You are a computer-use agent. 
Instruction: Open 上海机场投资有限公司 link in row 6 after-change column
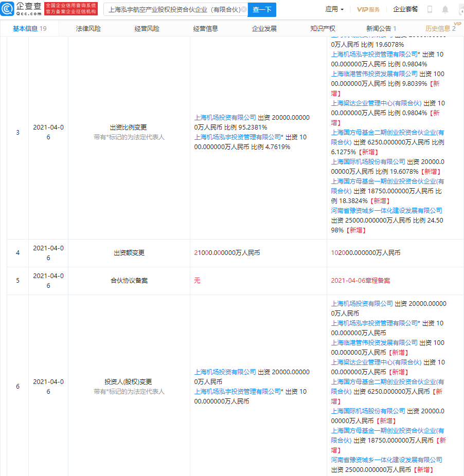tap(362, 304)
